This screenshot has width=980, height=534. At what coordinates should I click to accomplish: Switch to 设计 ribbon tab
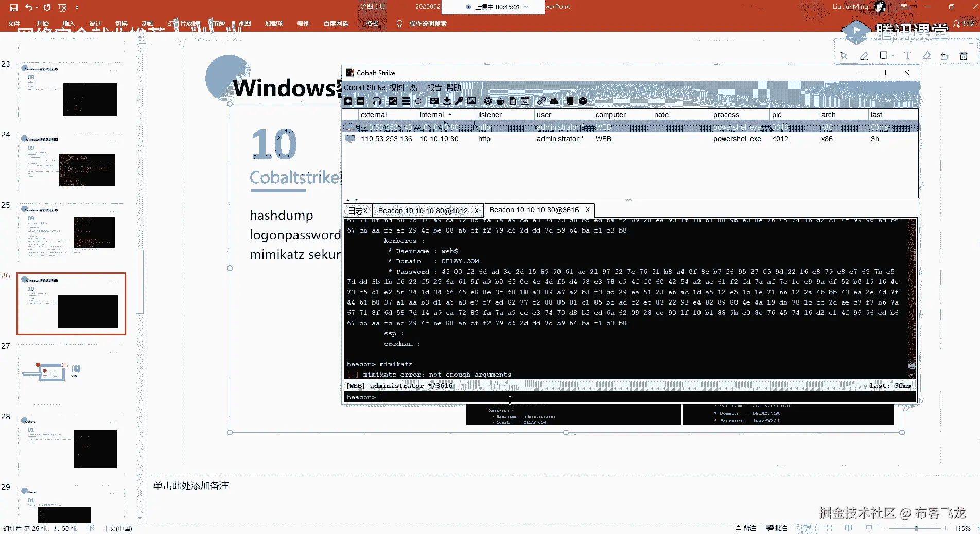pyautogui.click(x=95, y=24)
